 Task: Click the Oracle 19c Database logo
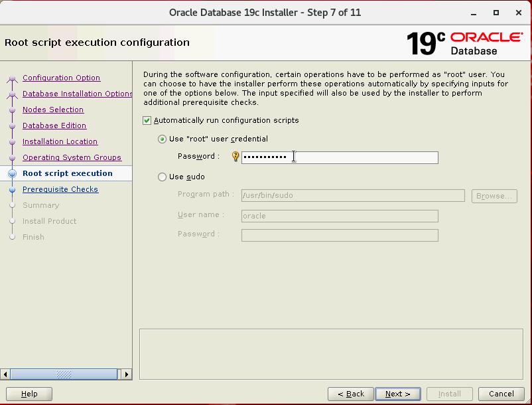click(464, 42)
